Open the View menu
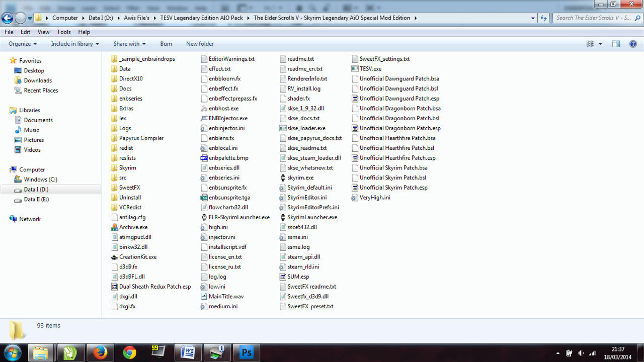Viewport: 644px width, 362px height. click(x=43, y=32)
